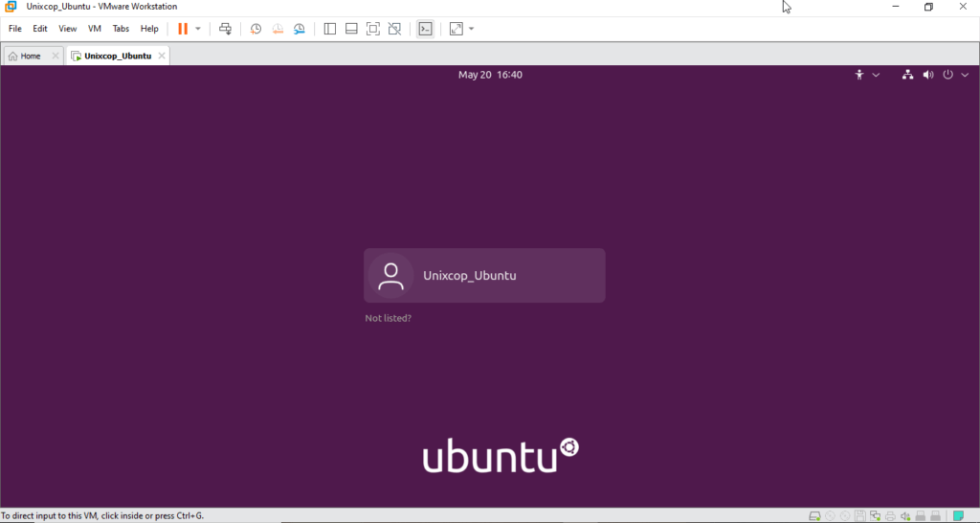Click the hard disk status icon
This screenshot has height=523, width=980.
tap(814, 516)
